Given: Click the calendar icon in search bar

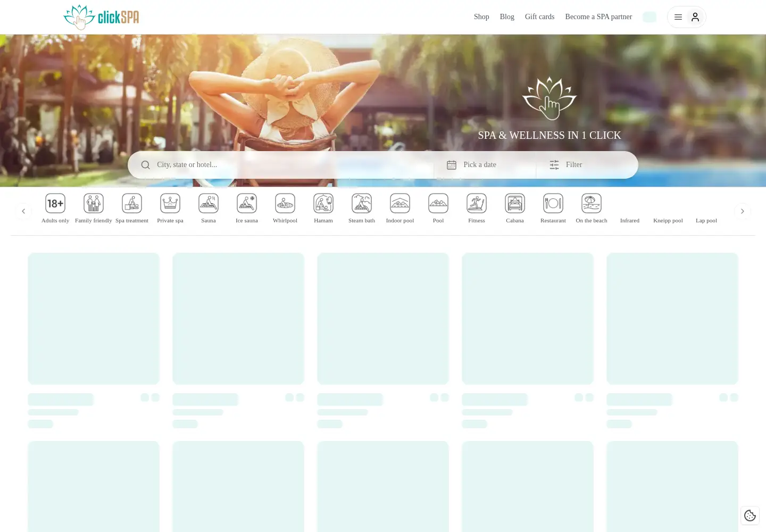Looking at the screenshot, I should tap(452, 165).
